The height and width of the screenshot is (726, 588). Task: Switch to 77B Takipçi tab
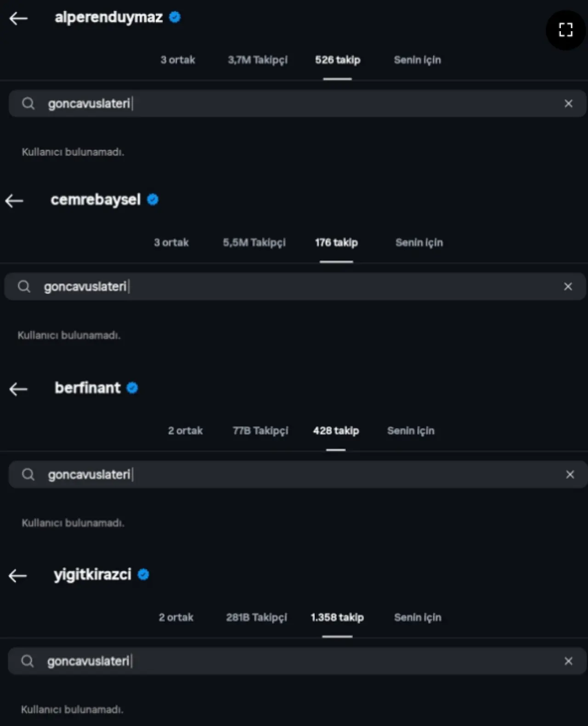click(260, 431)
